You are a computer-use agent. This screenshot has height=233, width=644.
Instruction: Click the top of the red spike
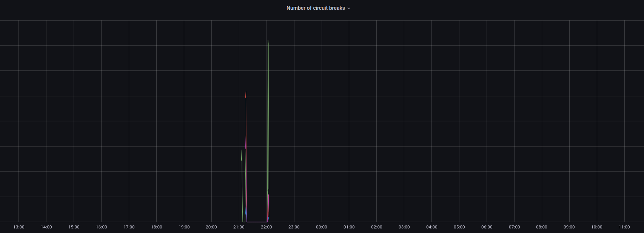click(246, 92)
